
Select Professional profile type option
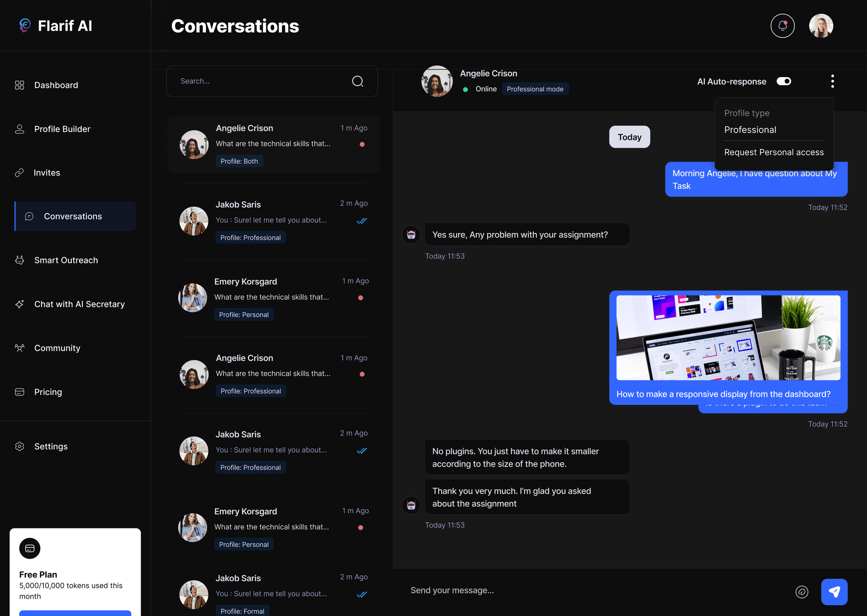pos(750,130)
